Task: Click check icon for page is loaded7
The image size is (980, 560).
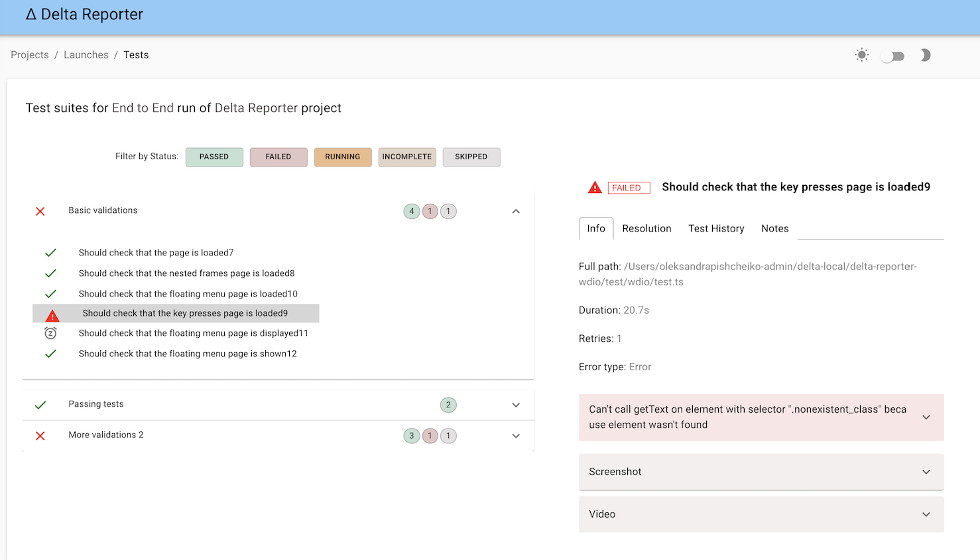Action: pos(50,253)
